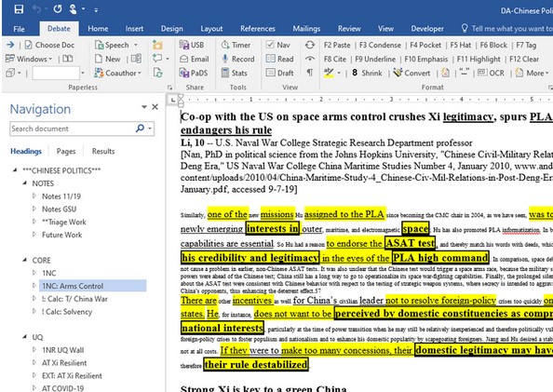This screenshot has height=392, width=553.
Task: Click the empty combo box in Paperless group
Action: click(56, 73)
